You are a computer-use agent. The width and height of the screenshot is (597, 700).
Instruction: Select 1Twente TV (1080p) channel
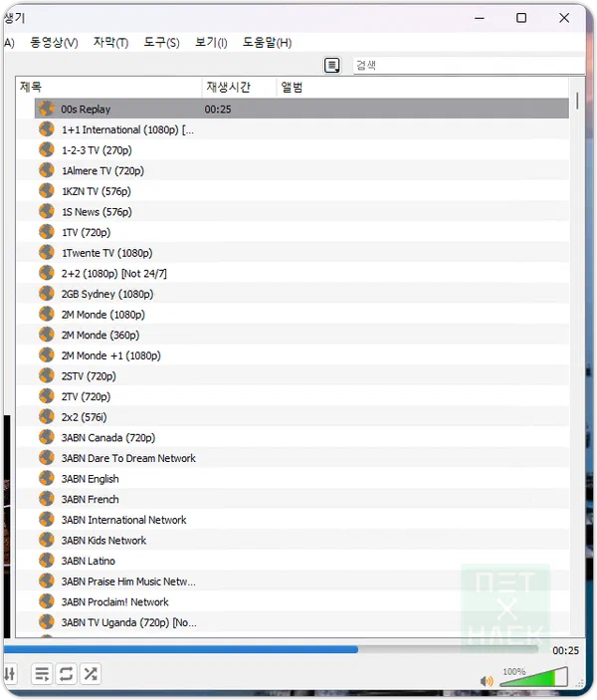pos(301,253)
